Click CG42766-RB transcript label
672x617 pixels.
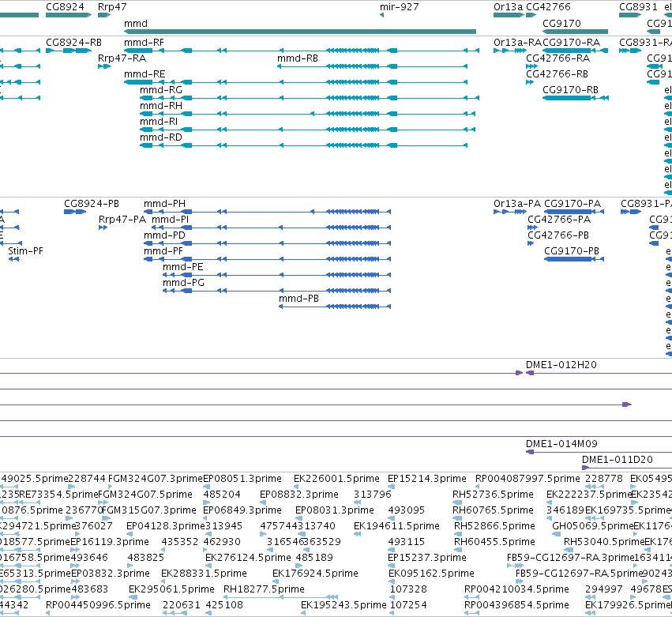click(557, 74)
